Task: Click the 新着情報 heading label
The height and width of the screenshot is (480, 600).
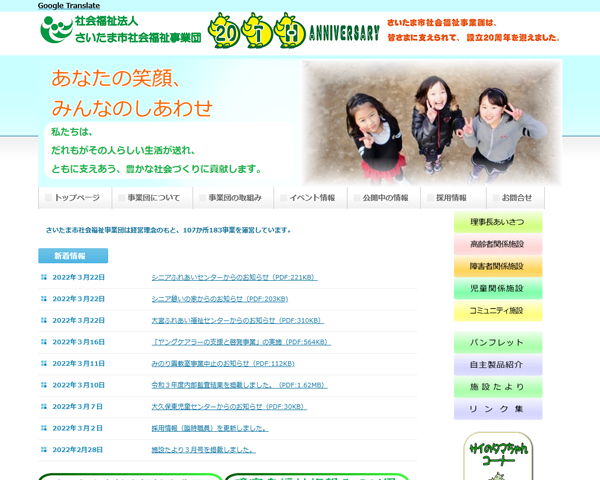Action: [73, 256]
